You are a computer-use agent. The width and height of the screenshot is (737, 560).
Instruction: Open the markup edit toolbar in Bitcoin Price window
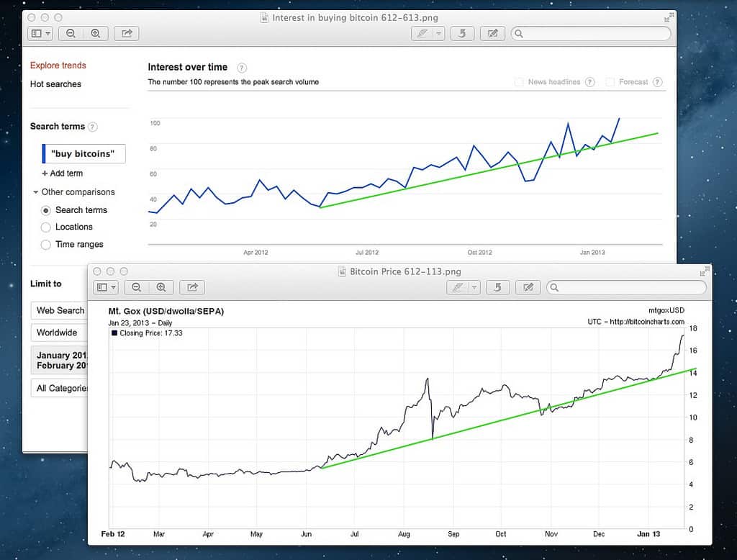pyautogui.click(x=528, y=287)
